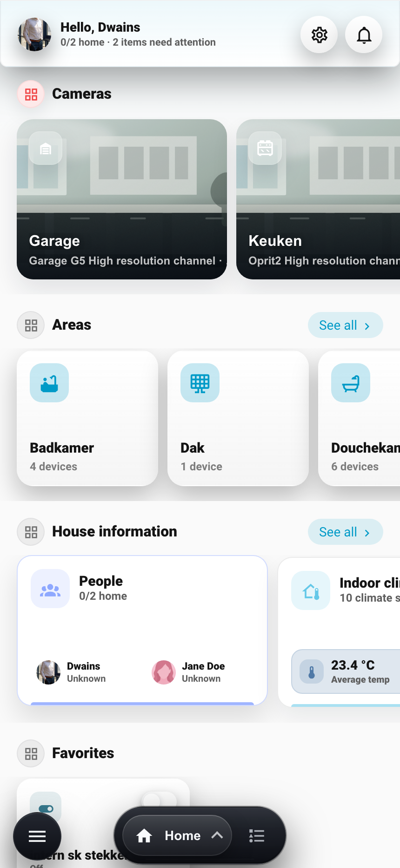Open the Garage camera feed
Image resolution: width=400 pixels, height=868 pixels.
(x=122, y=199)
